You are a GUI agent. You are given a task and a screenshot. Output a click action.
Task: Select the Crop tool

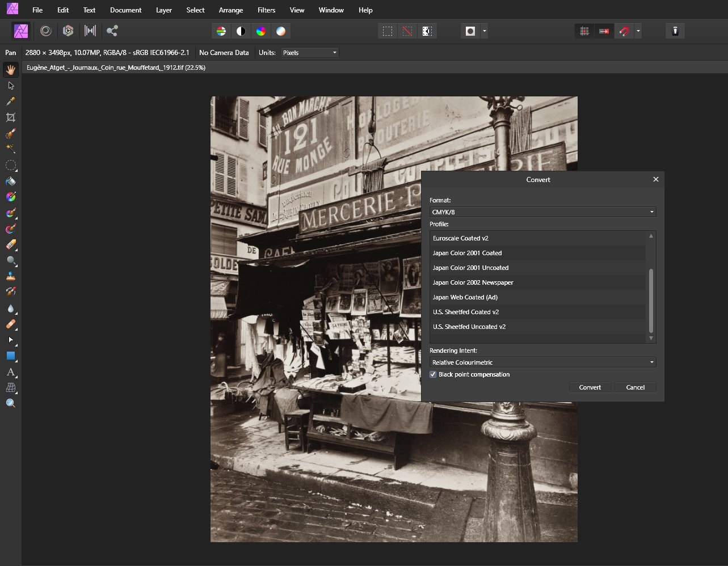(x=10, y=117)
